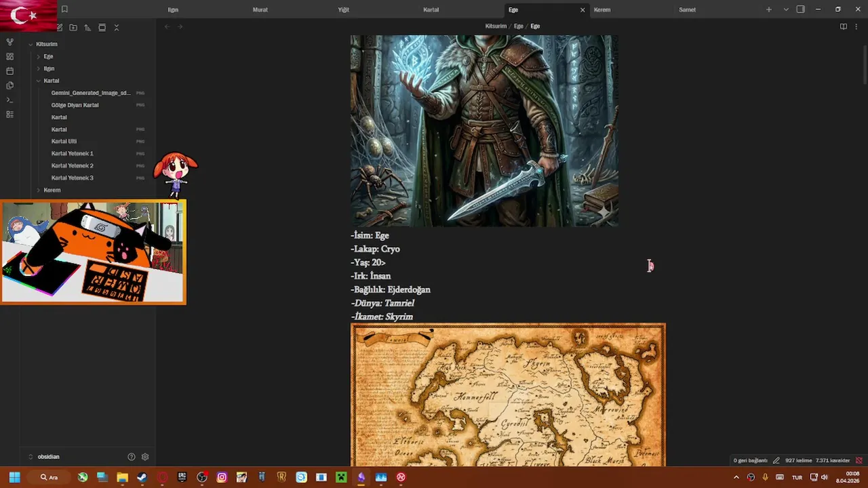Switch note to reading view

[x=843, y=26]
